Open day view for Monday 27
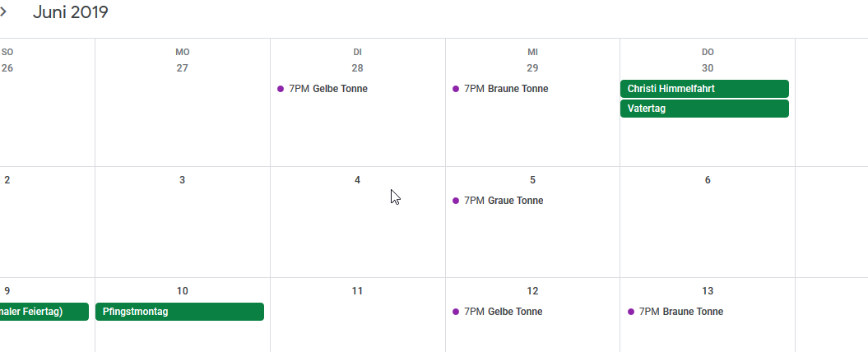The width and height of the screenshot is (868, 352). pyautogui.click(x=183, y=68)
